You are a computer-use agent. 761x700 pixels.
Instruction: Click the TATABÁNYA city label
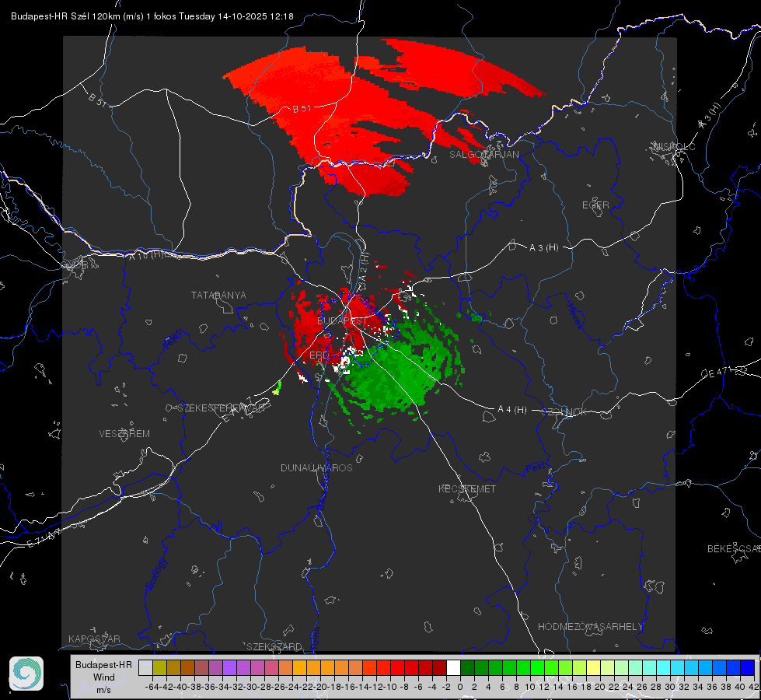[x=218, y=295]
